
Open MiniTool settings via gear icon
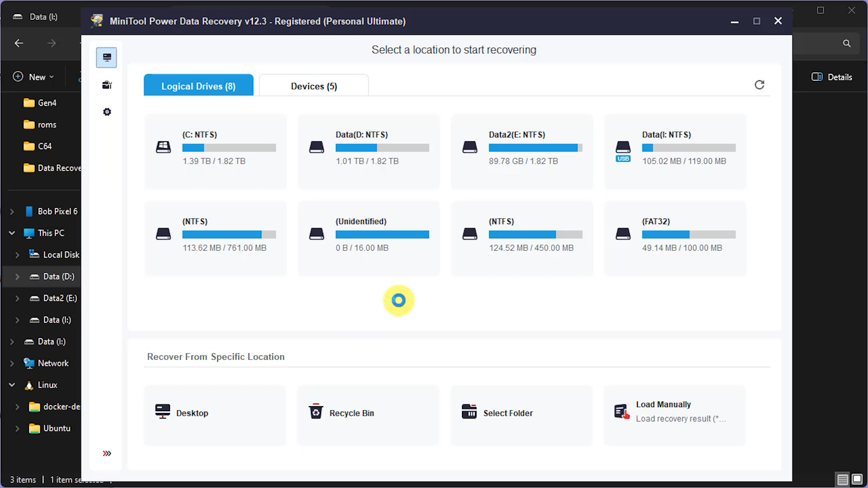coord(107,112)
